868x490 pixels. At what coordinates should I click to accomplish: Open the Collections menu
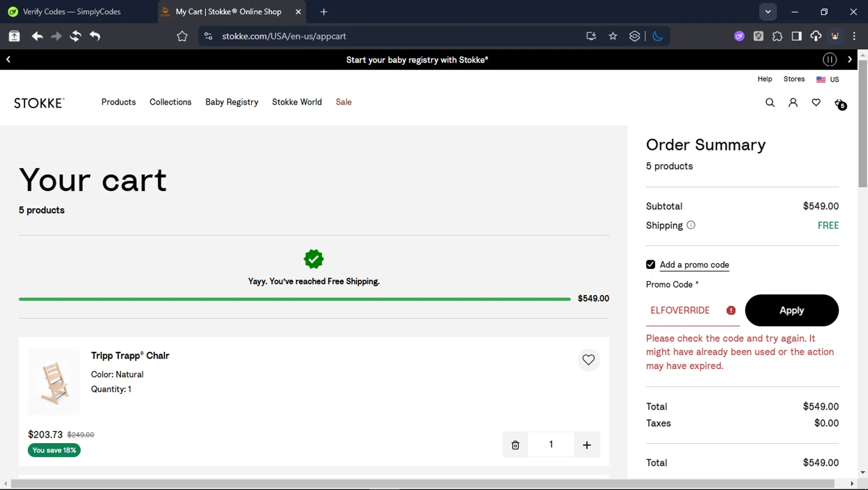170,102
